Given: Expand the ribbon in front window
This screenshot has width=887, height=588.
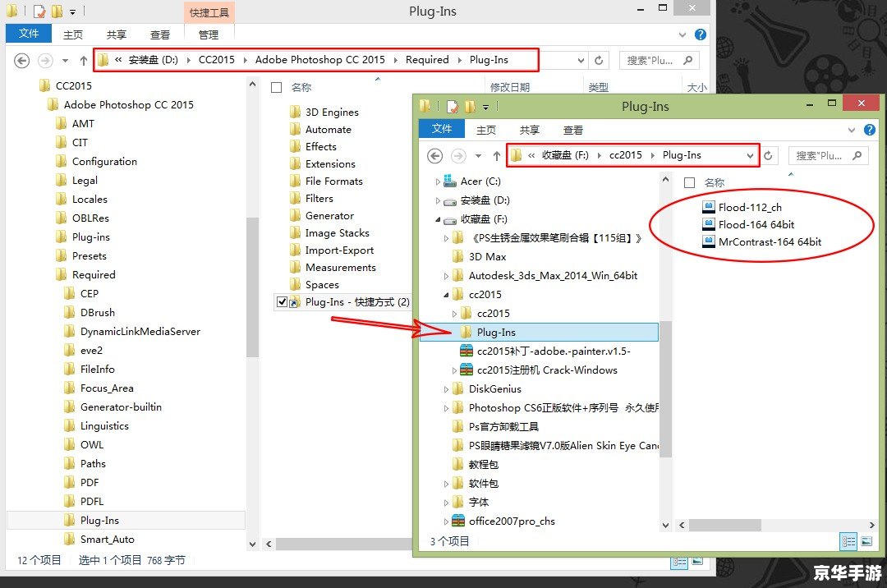Looking at the screenshot, I should point(852,130).
